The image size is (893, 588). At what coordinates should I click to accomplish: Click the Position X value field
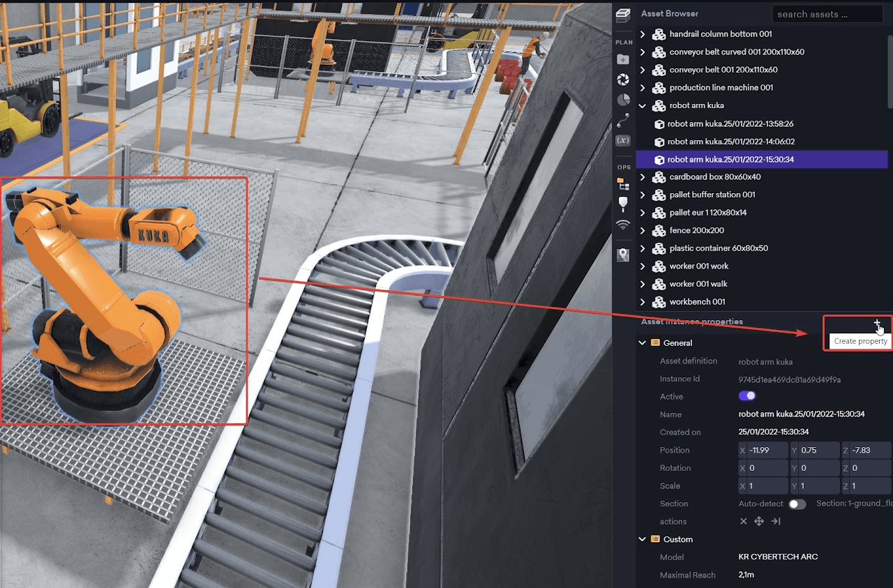(x=766, y=450)
